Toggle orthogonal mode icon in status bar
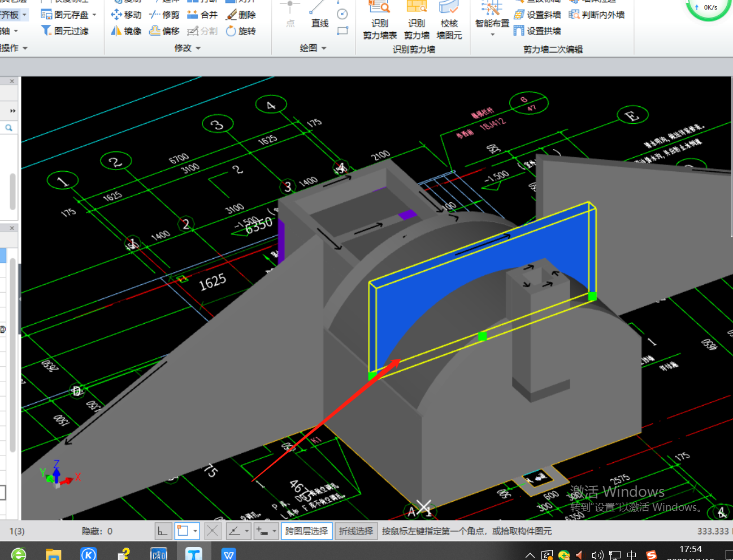This screenshot has width=733, height=560. point(163,531)
